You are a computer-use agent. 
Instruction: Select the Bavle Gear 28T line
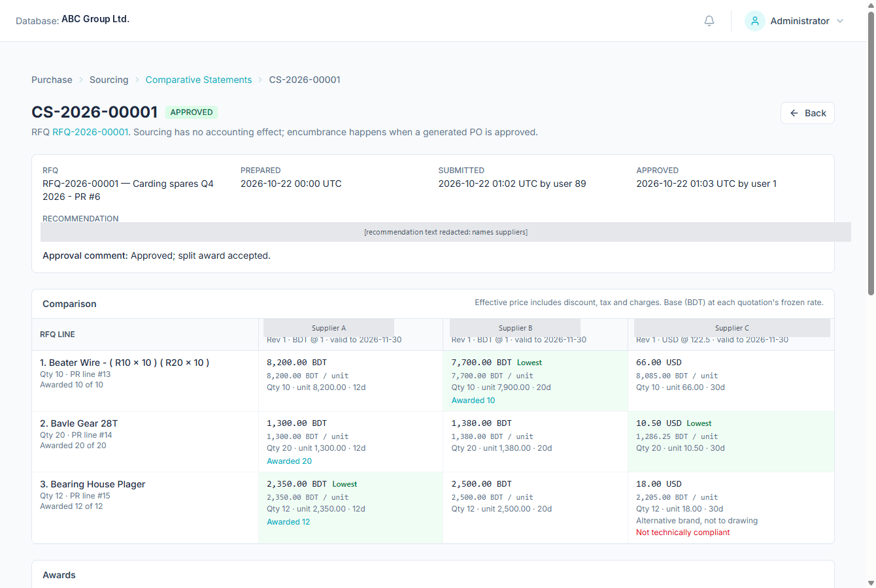click(78, 423)
